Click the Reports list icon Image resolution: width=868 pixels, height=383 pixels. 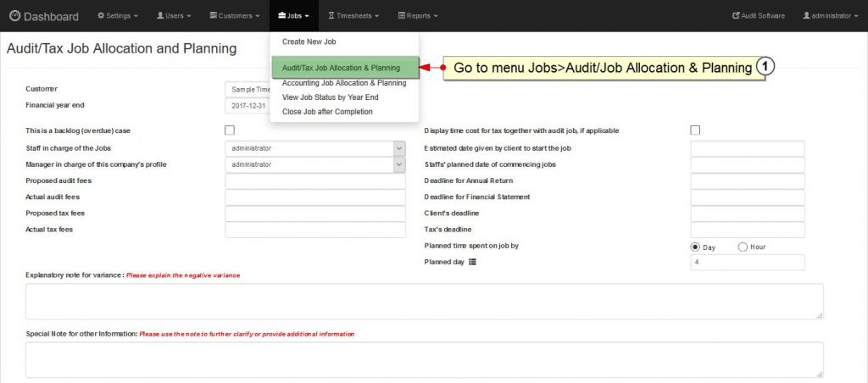click(401, 16)
